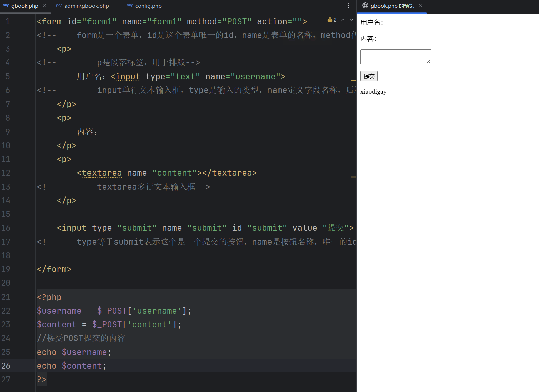The height and width of the screenshot is (392, 539).
Task: Switch to the gbook.php editor tab
Action: click(x=25, y=6)
